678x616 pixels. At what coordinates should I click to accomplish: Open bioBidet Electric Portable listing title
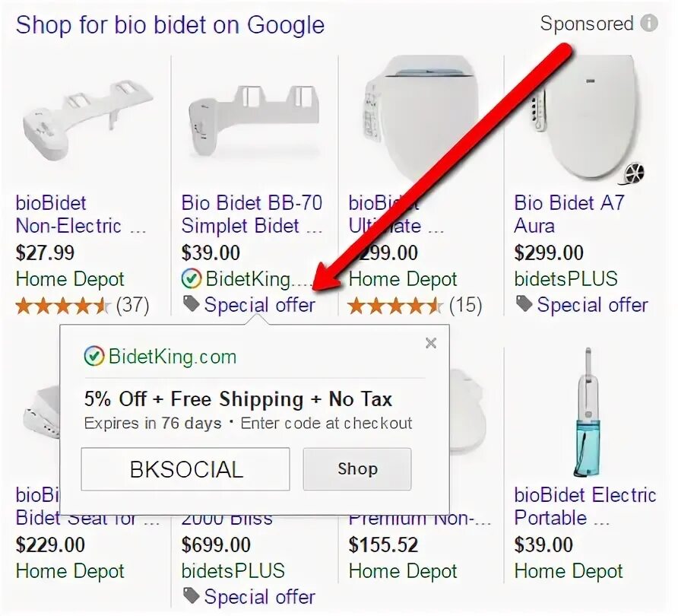tap(585, 506)
